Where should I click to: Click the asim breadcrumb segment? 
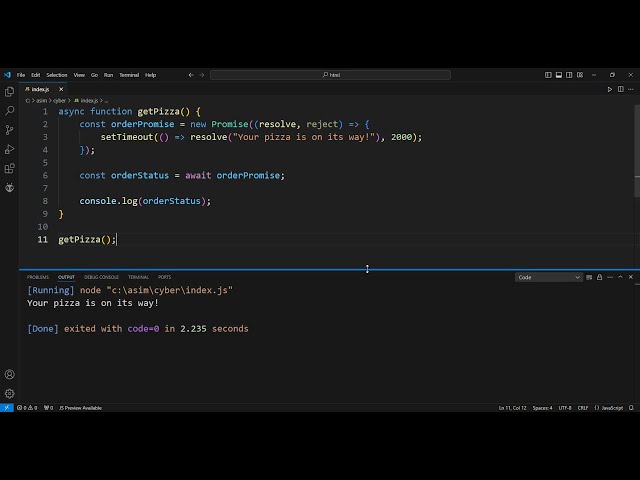coord(42,100)
